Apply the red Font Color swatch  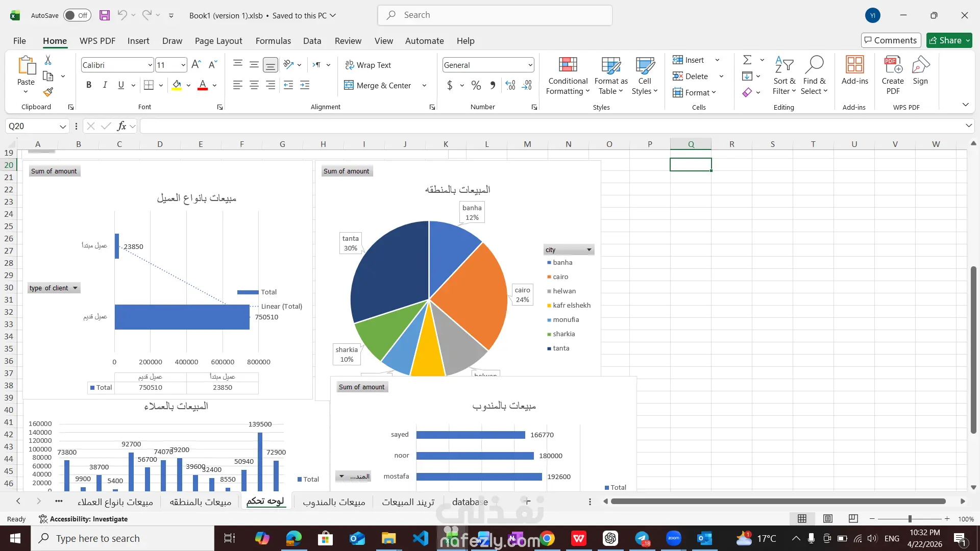203,85
